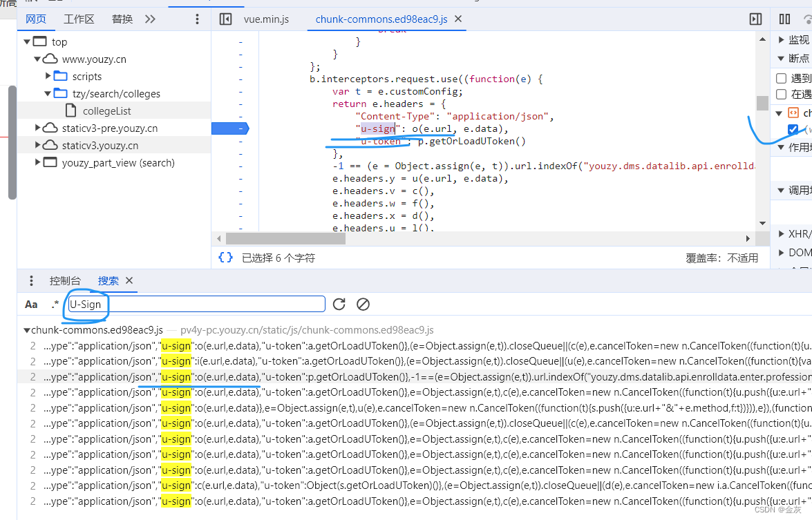Collapse the 断点 (Breakpoints) section
Image resolution: width=812 pixels, height=520 pixels.
point(780,58)
